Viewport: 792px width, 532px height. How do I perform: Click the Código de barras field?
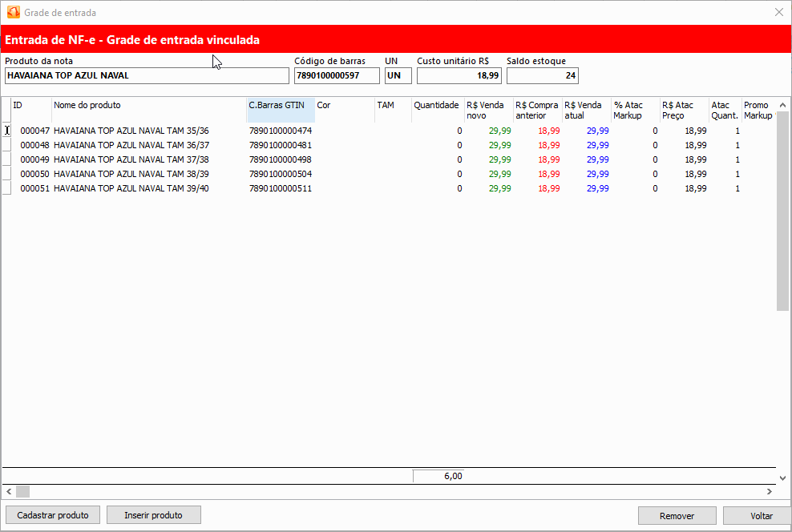click(x=337, y=76)
